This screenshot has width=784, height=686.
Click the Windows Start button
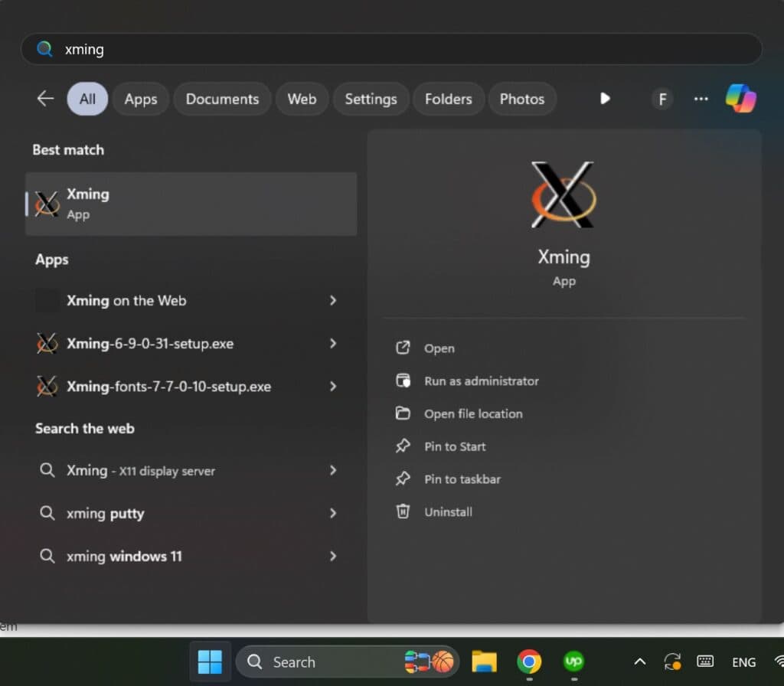(210, 661)
